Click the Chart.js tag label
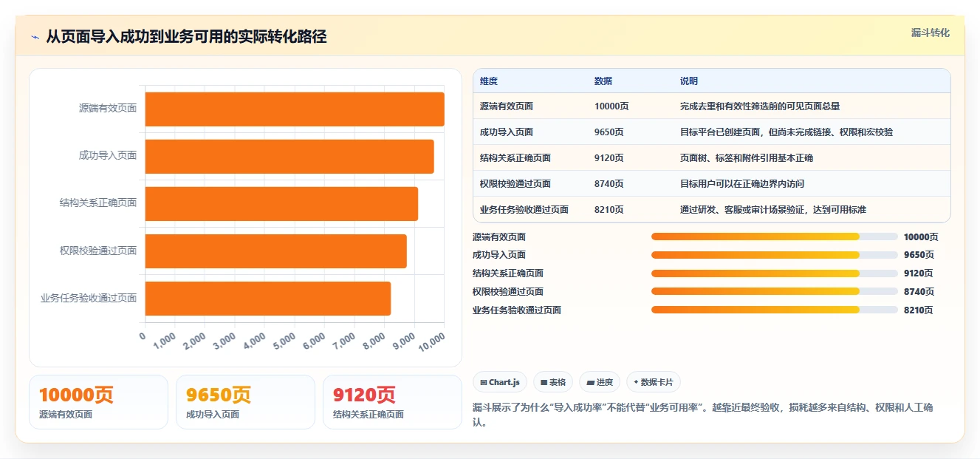Viewport: 980px width, 459px height. click(504, 382)
